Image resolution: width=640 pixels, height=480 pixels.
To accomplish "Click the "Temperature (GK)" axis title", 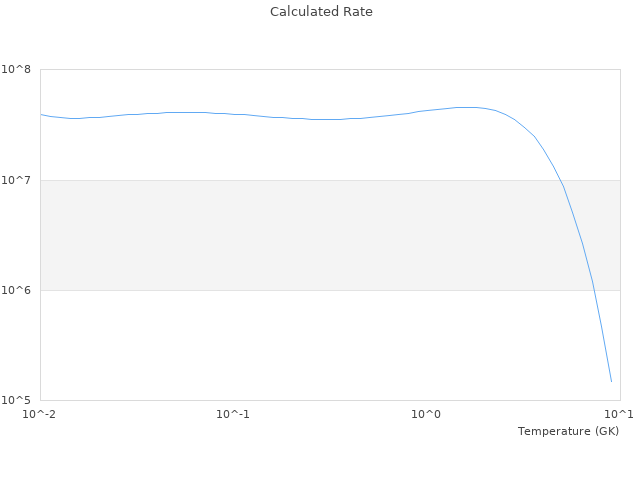I will (x=568, y=431).
